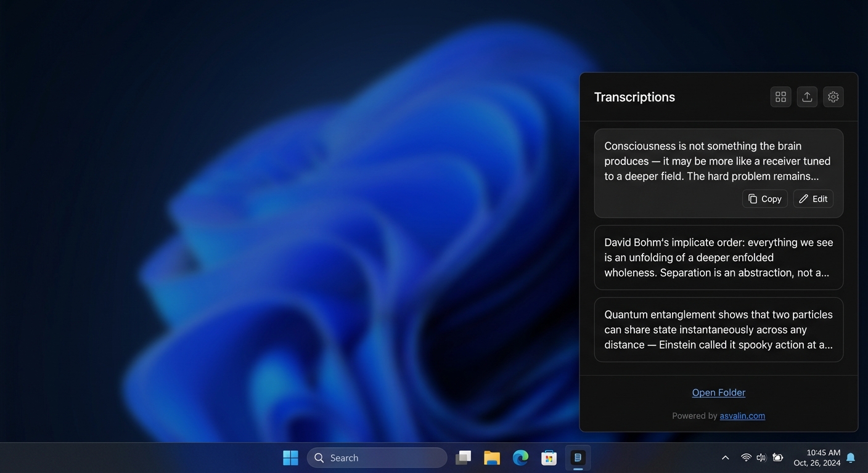The width and height of the screenshot is (868, 473).
Task: Click the taskbar Search box
Action: click(x=377, y=458)
